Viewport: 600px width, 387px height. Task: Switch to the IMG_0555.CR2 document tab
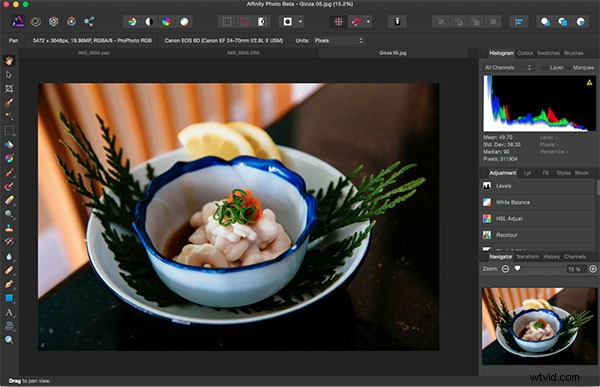tap(243, 53)
